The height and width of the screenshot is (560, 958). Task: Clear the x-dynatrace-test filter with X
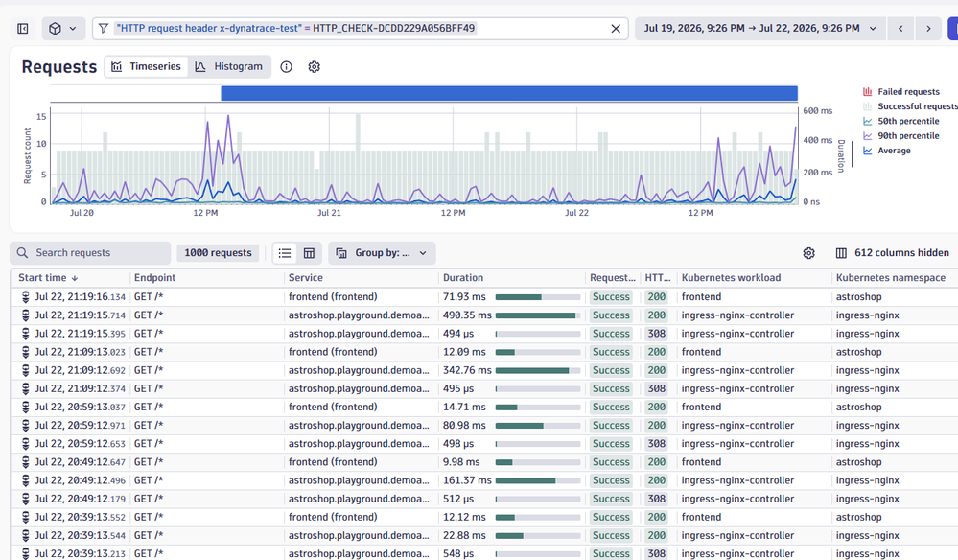tap(616, 29)
